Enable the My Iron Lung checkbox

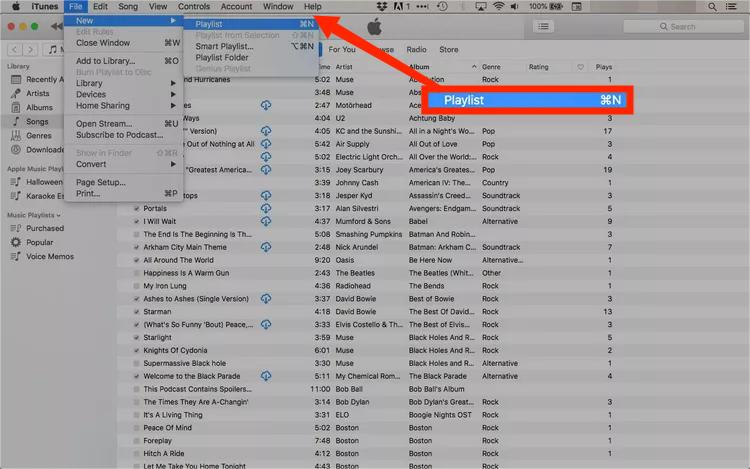(136, 286)
